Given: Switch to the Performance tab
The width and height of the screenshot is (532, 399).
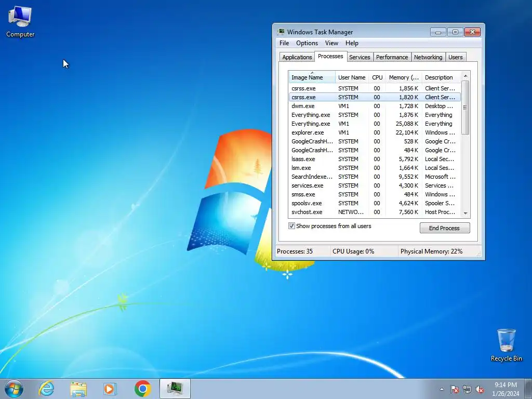Looking at the screenshot, I should (392, 57).
